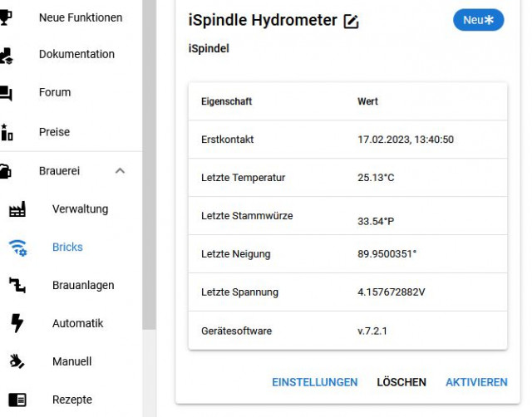The height and width of the screenshot is (417, 532).
Task: Open the Automatik menu entry
Action: pos(77,323)
